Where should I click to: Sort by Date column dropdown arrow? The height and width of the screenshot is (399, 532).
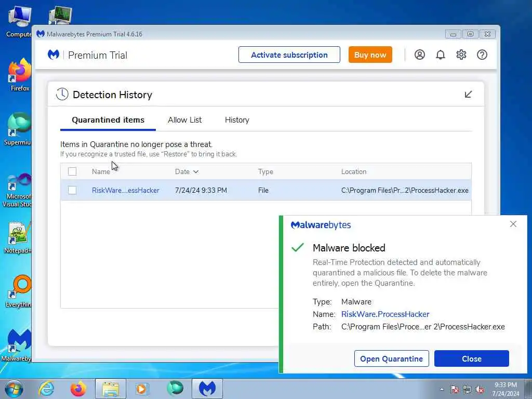click(196, 171)
